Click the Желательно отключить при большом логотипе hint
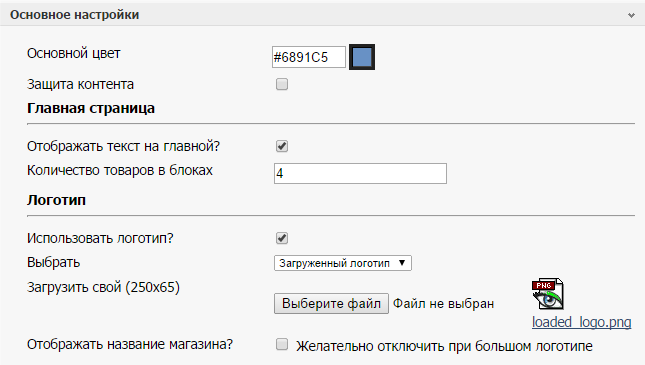Screen dimensions: 645x365 tap(444, 346)
